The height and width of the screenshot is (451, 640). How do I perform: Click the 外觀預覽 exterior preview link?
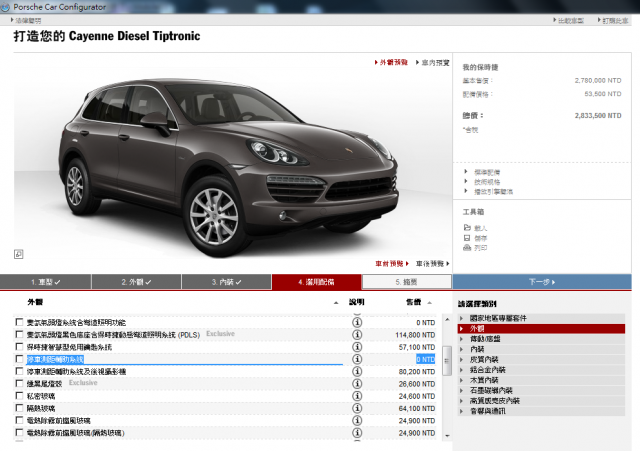click(391, 62)
